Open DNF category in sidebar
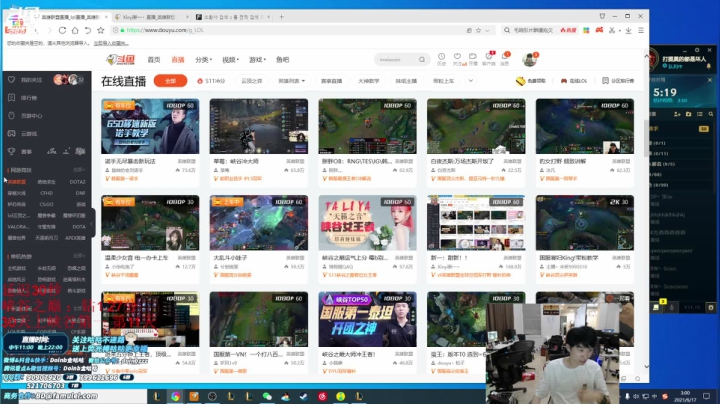The image size is (720, 404). point(81,193)
